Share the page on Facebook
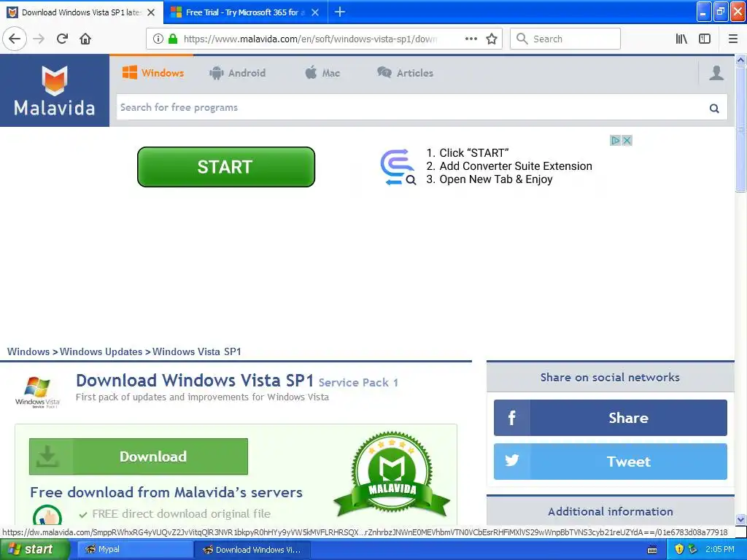Viewport: 747px width, 560px height. pos(611,418)
